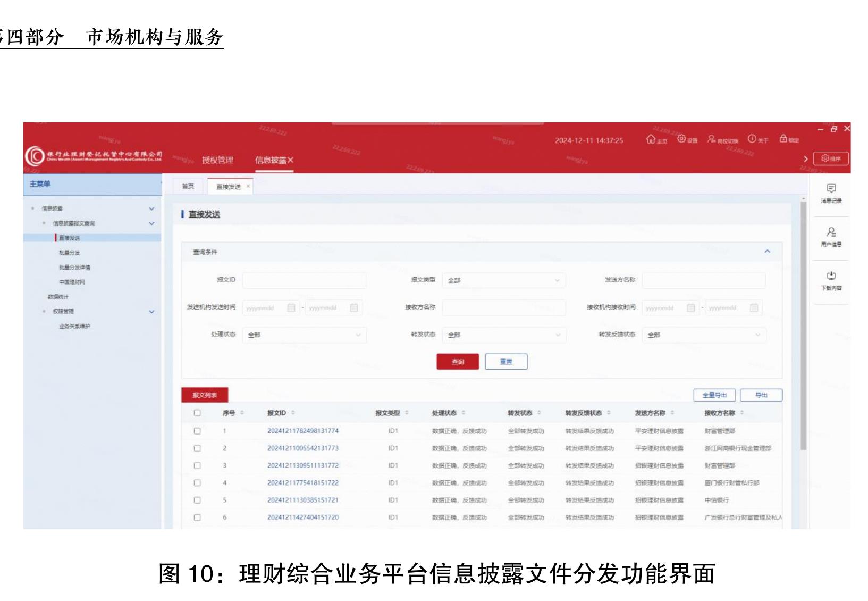Collapse the 信息披露 menu node
The width and height of the screenshot is (868, 601).
coord(151,209)
